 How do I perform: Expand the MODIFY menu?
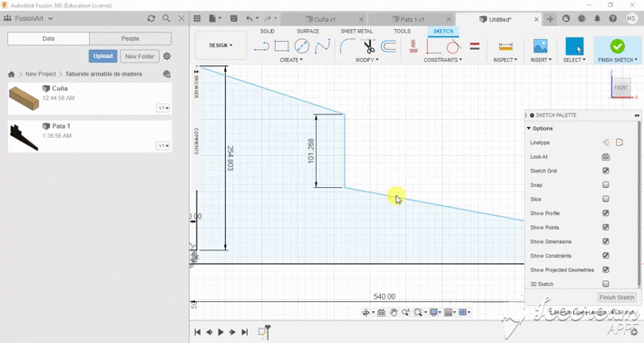pos(366,60)
